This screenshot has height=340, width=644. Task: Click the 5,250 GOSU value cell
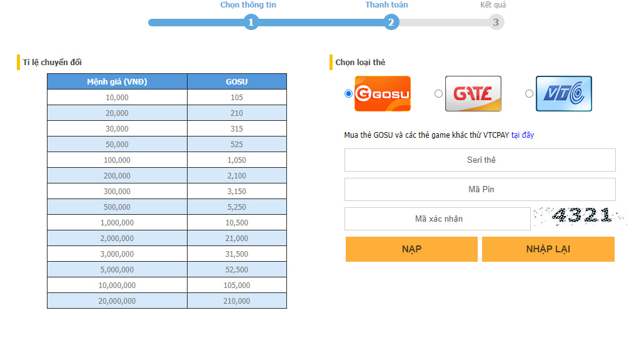(237, 207)
